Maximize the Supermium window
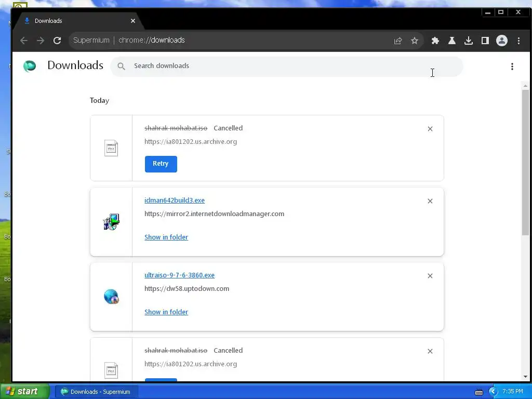This screenshot has width=532, height=399. (x=501, y=12)
